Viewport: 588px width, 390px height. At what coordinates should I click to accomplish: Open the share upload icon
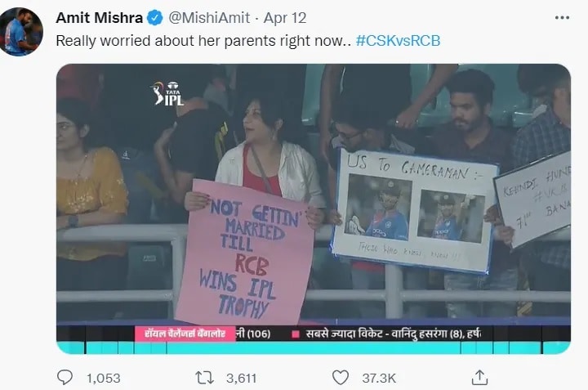pyautogui.click(x=479, y=377)
